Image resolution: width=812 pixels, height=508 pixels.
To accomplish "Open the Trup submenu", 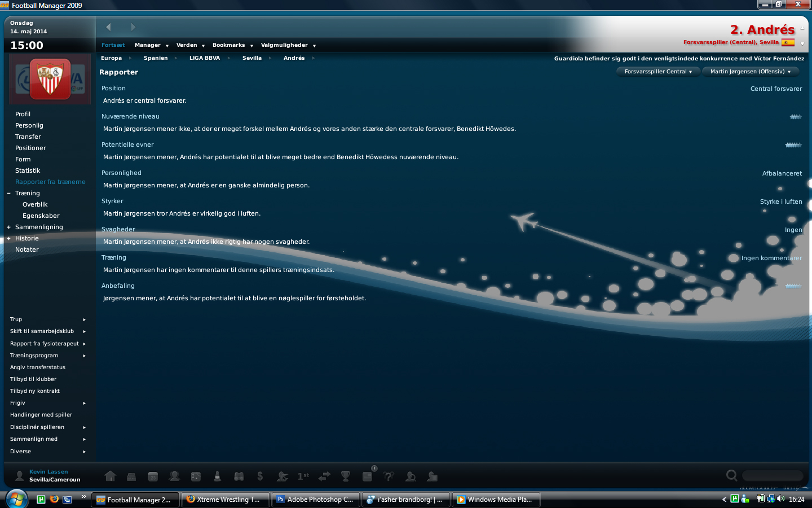I will 48,319.
